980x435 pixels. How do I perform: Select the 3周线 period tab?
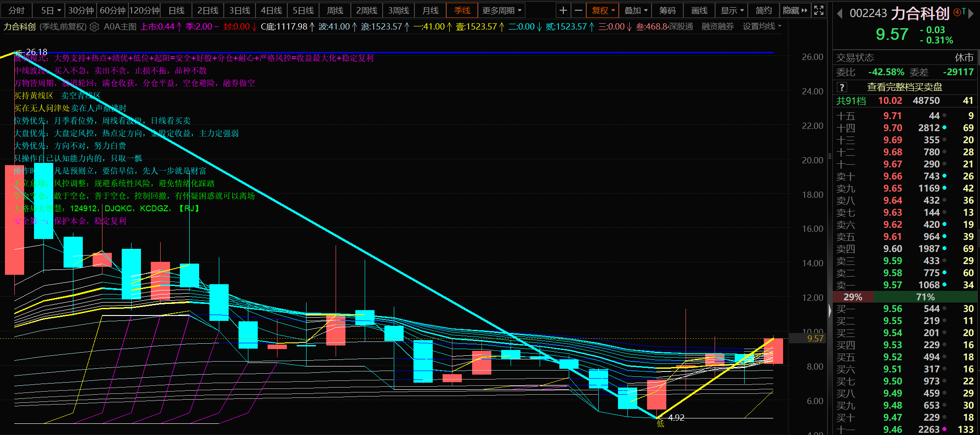(x=398, y=10)
